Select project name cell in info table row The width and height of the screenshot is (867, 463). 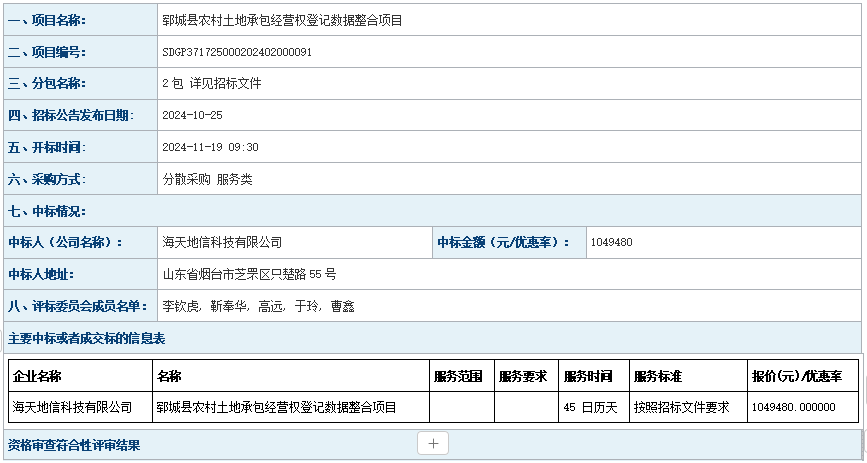277,408
